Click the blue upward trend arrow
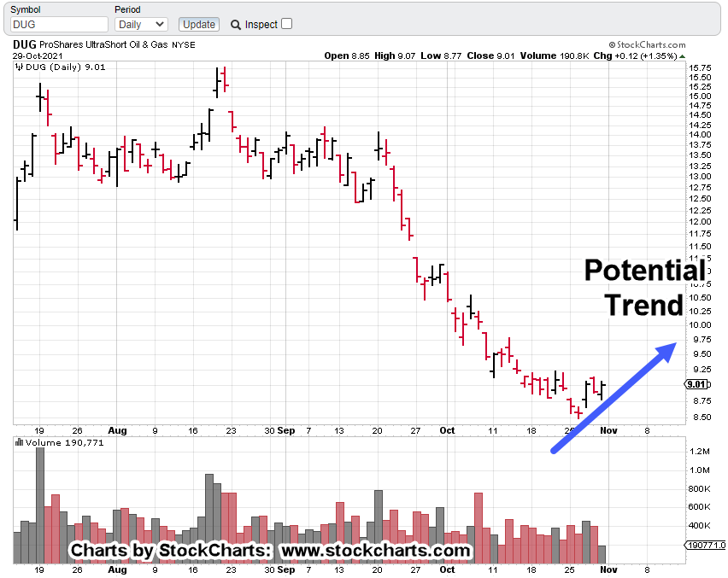Screen dimensions: 728x578 point(614,396)
